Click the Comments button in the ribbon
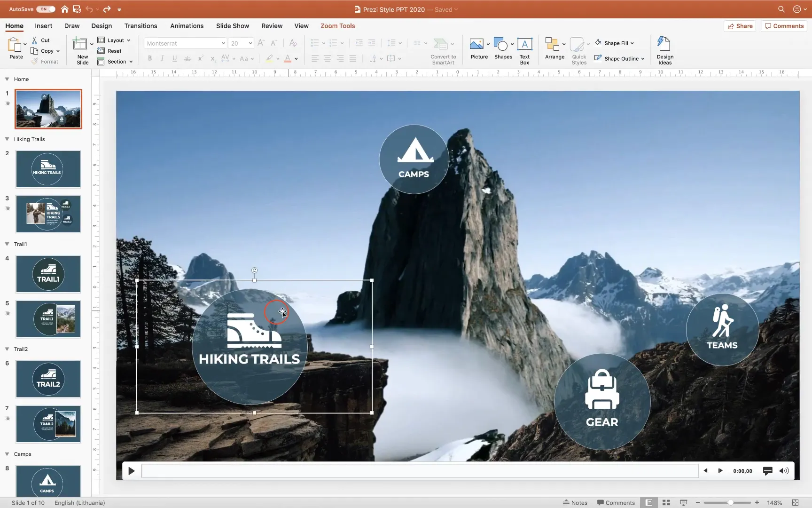The image size is (812, 508). tap(784, 26)
